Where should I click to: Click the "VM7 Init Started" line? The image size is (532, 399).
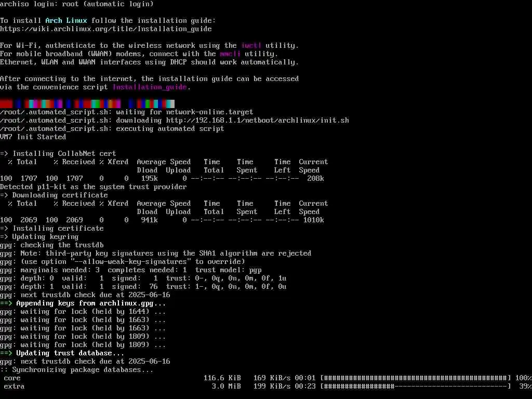click(33, 137)
